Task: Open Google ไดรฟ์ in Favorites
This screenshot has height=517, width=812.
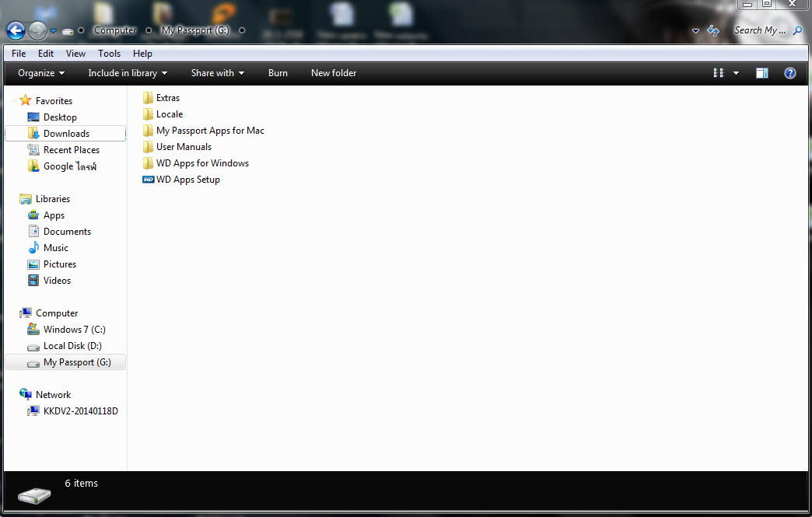Action: [70, 166]
